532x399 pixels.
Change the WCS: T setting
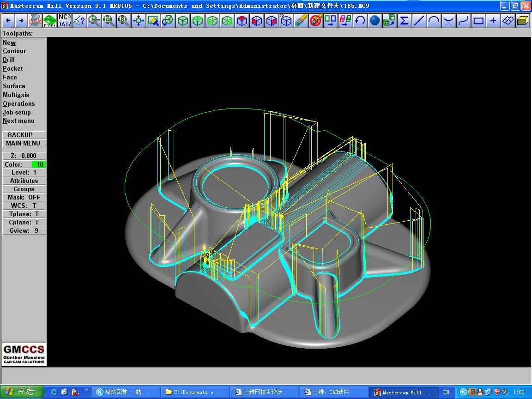coord(24,206)
